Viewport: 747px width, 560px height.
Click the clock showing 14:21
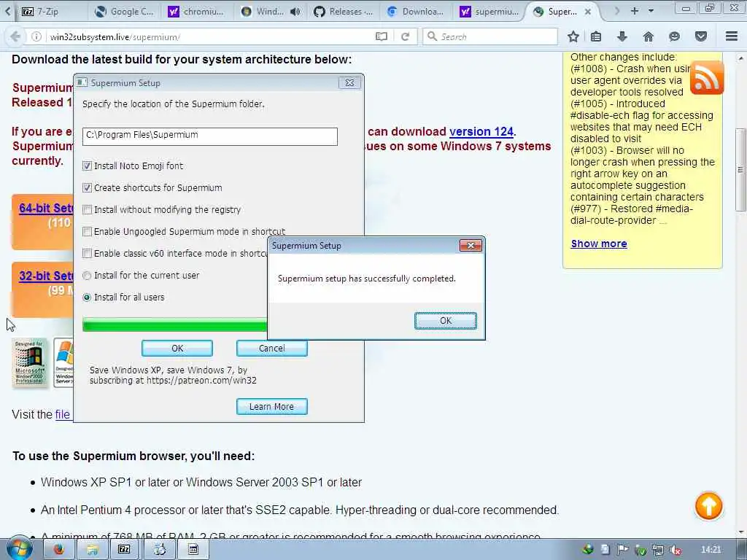[711, 550]
